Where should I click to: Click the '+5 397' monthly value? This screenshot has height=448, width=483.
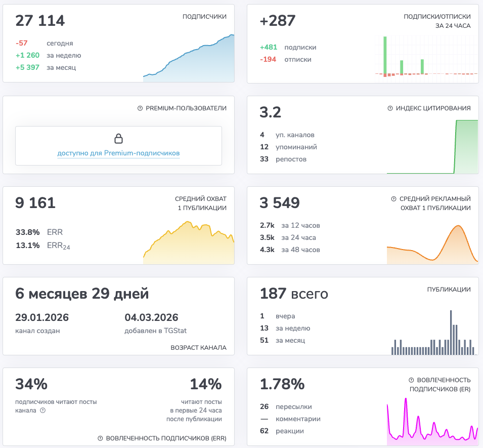pyautogui.click(x=28, y=67)
